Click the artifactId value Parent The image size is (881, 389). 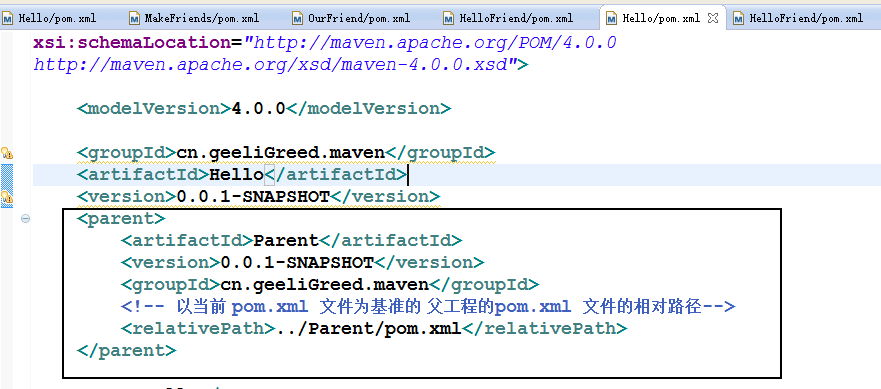point(286,241)
